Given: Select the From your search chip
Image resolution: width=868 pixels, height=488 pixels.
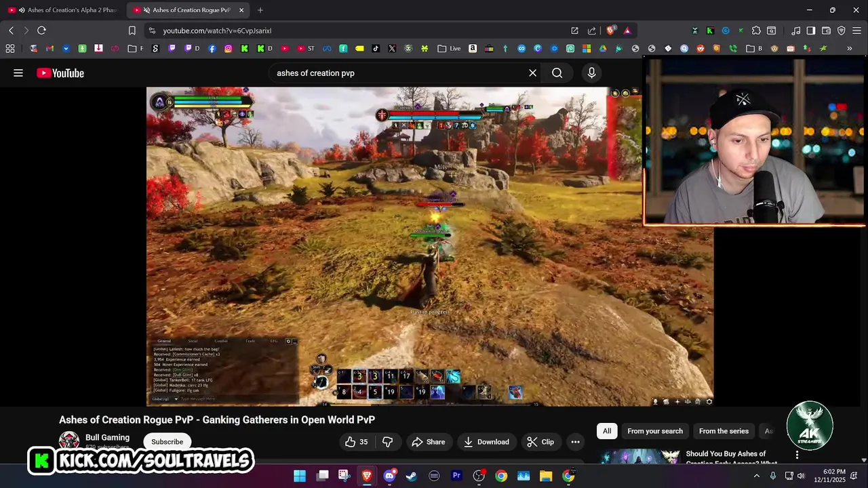Looking at the screenshot, I should coord(655,431).
